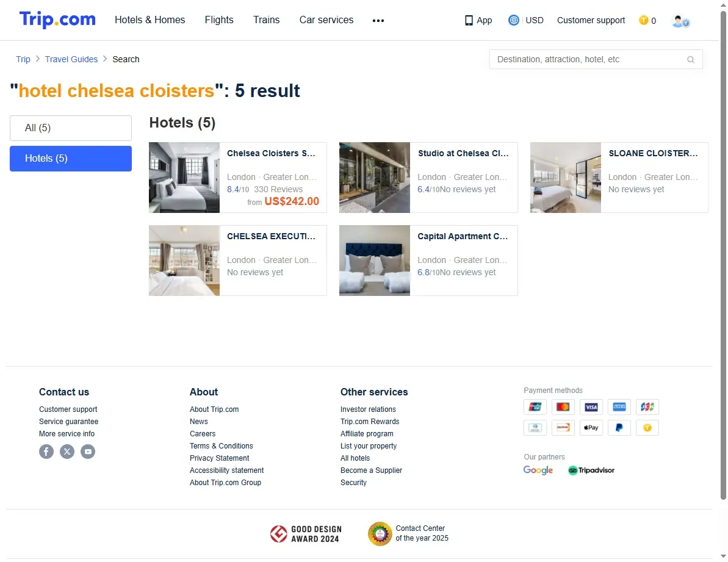Select the Hotels (5) filter tab
The image size is (728, 562).
coord(71,159)
